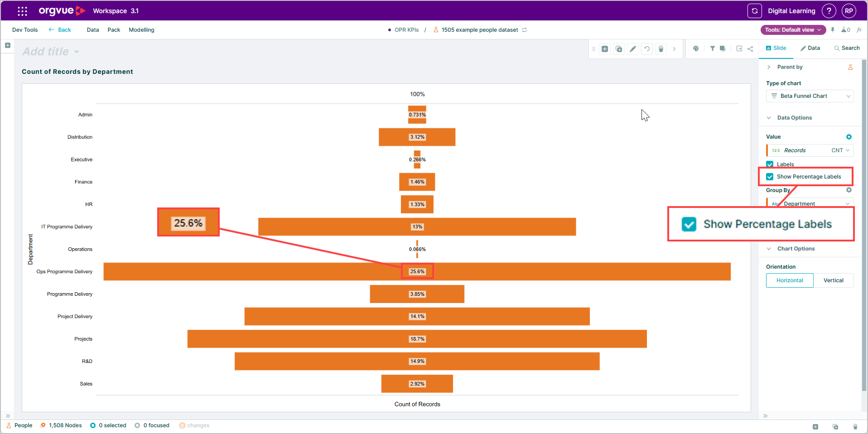
Task: Select Vertical orientation
Action: [x=834, y=280]
